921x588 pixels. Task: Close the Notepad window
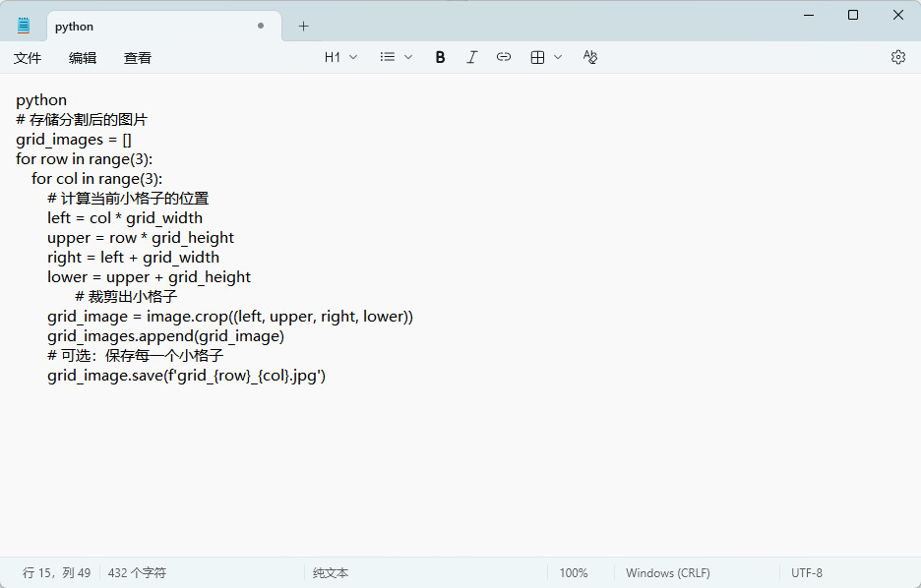click(898, 15)
